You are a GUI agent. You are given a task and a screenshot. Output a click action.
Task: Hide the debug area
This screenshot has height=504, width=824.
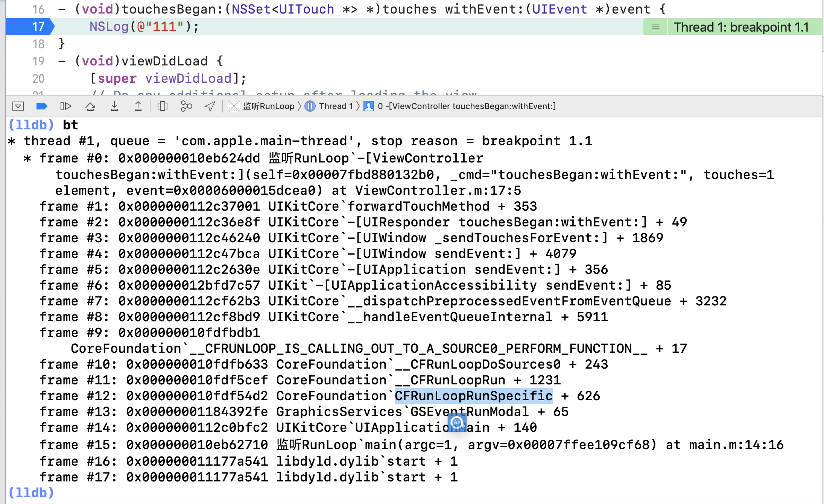[18, 106]
